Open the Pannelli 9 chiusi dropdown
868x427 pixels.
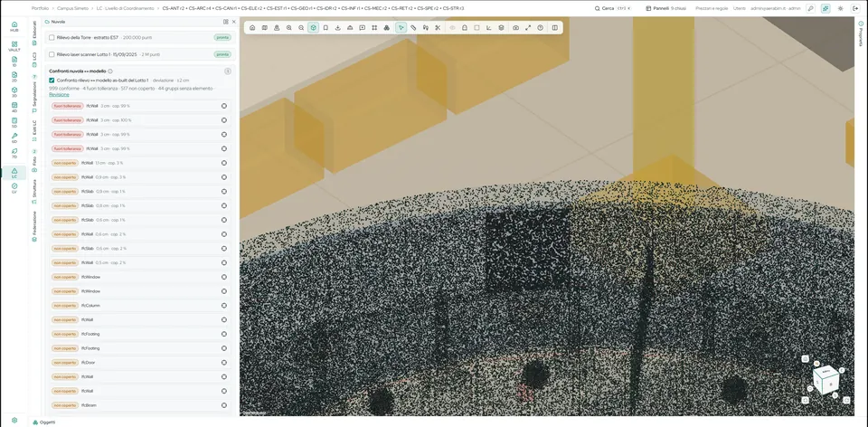point(666,9)
